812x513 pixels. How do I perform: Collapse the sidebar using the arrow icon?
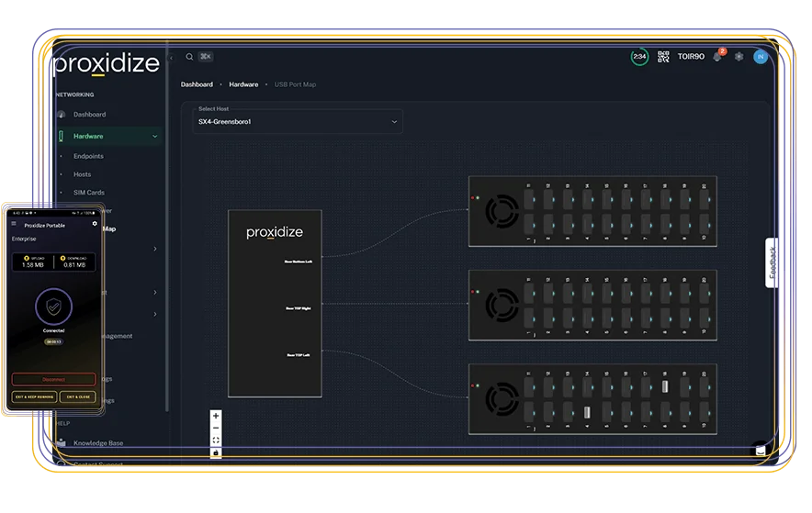[172, 58]
